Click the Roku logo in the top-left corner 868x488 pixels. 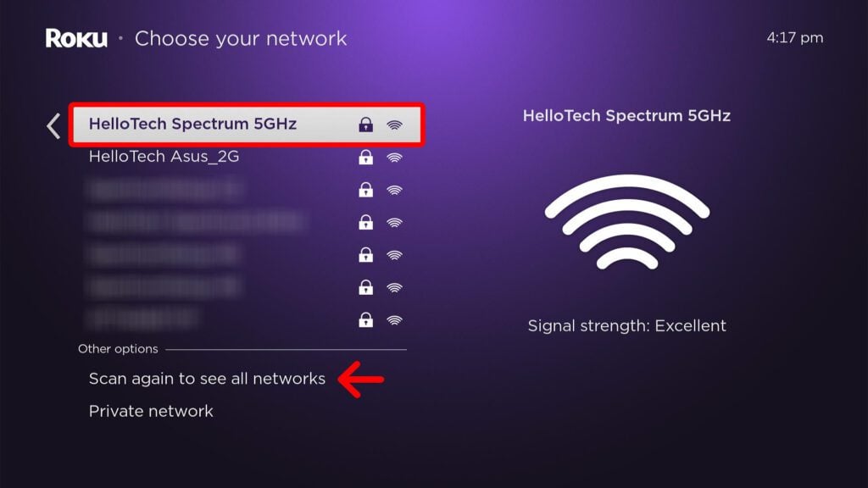click(76, 37)
